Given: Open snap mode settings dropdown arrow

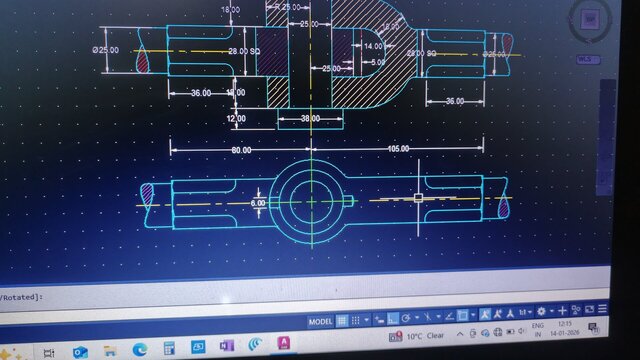Looking at the screenshot, I should click(x=367, y=320).
